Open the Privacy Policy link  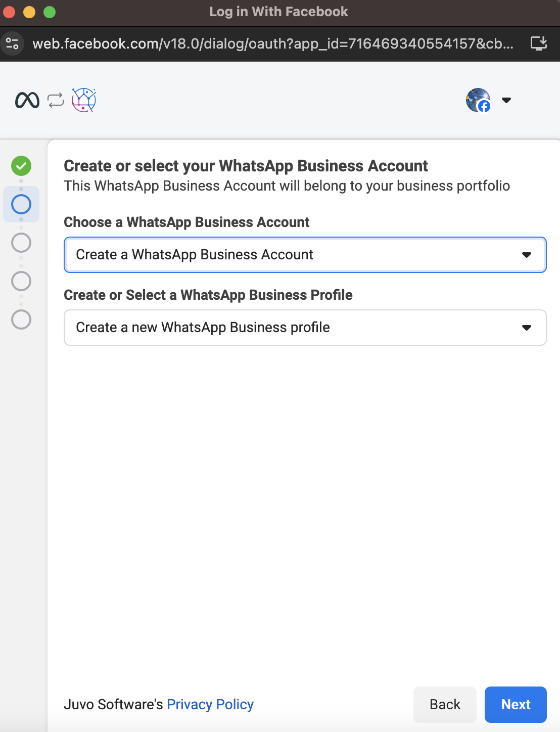click(x=210, y=704)
